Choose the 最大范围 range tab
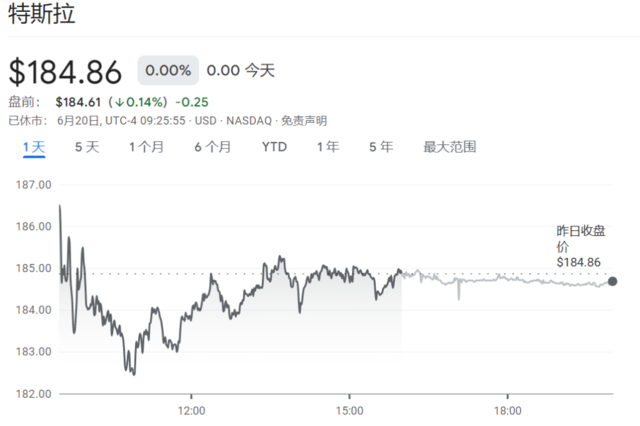Image resolution: width=640 pixels, height=426 pixels. (x=449, y=147)
